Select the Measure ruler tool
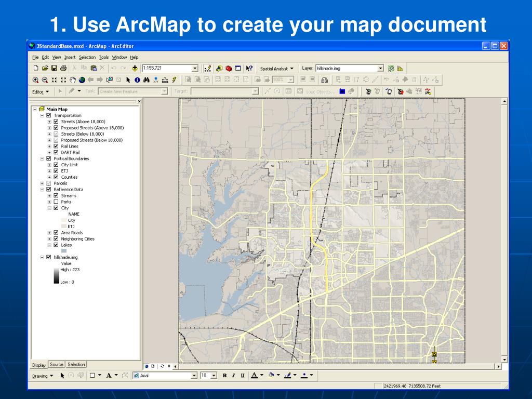 (x=165, y=79)
